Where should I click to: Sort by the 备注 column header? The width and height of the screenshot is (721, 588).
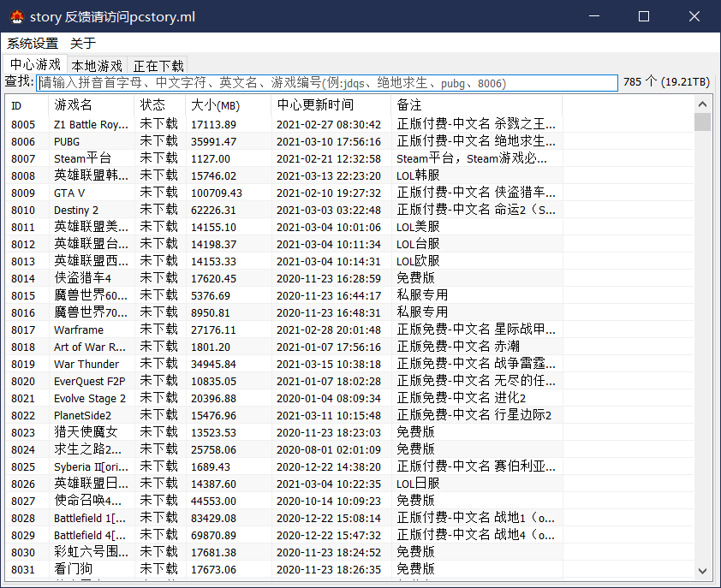[477, 105]
